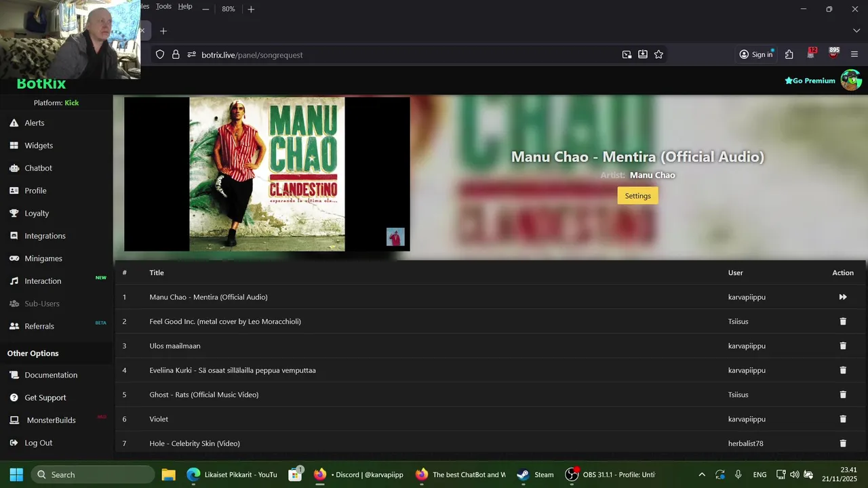Click user herbalist78 in the queue
This screenshot has width=868, height=488.
(746, 443)
